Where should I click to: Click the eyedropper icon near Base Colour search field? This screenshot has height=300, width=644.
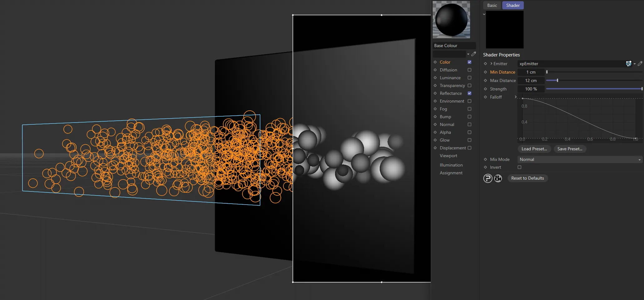tap(474, 54)
